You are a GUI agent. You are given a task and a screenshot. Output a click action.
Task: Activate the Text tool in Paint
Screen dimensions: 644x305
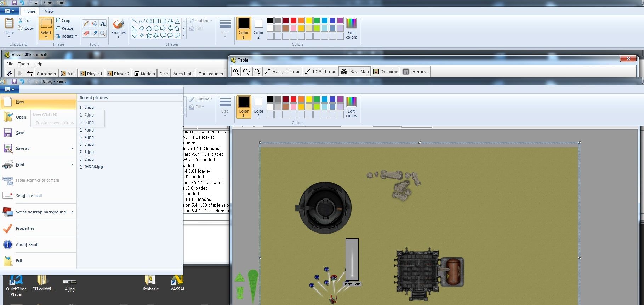click(x=103, y=24)
